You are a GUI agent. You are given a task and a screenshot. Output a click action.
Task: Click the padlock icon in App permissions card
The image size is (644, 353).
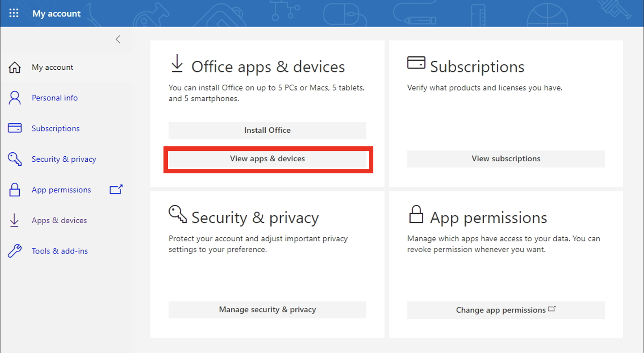pyautogui.click(x=416, y=214)
